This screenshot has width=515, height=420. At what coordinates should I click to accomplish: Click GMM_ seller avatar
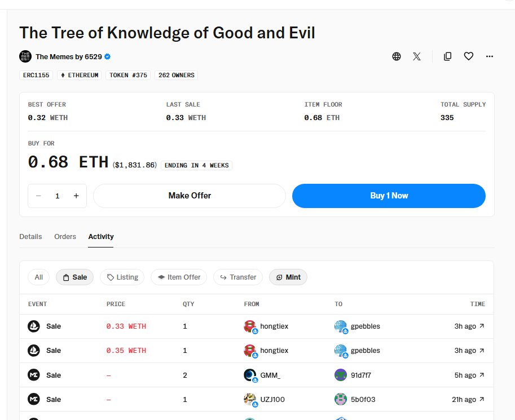tap(250, 375)
